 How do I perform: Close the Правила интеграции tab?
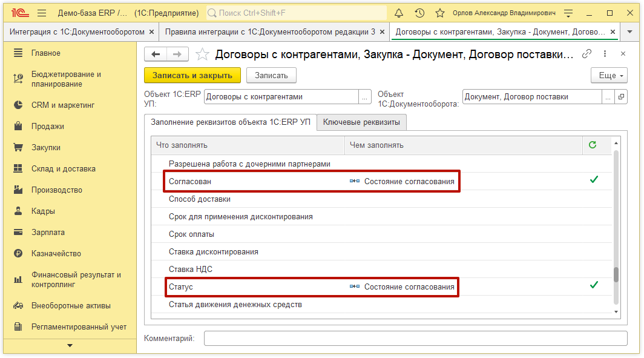(x=383, y=32)
